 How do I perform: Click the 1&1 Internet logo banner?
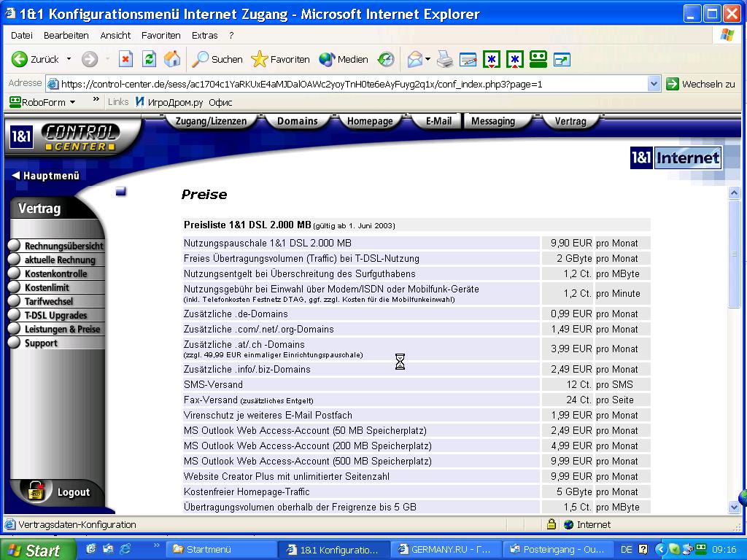coord(676,157)
